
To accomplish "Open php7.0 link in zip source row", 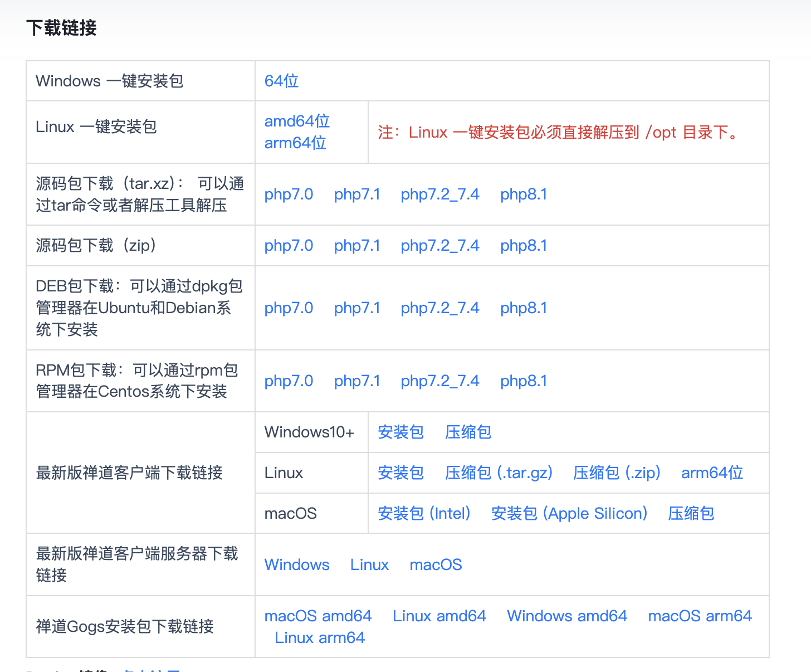I will tap(289, 245).
